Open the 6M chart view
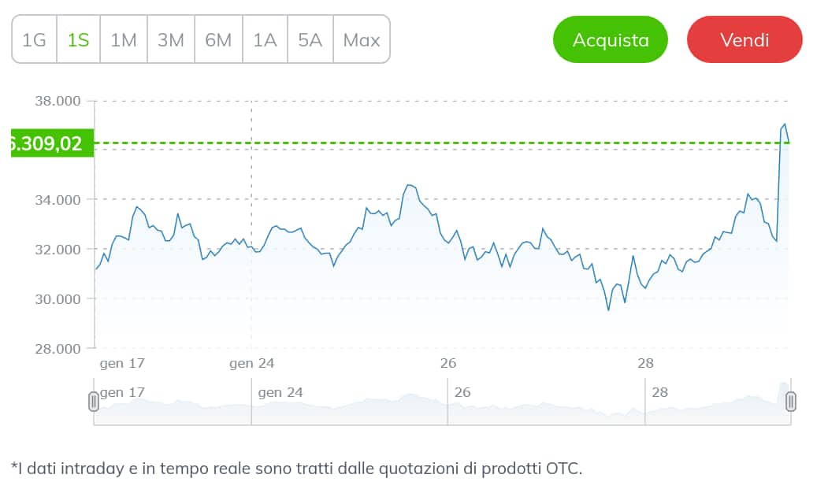Screen dimensions: 817x504 217,39
